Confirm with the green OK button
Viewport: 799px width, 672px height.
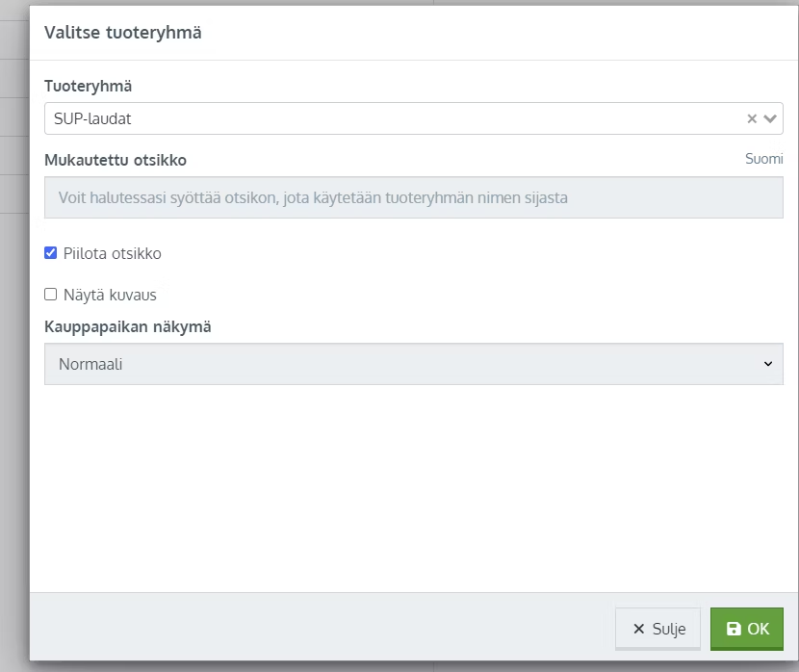746,629
